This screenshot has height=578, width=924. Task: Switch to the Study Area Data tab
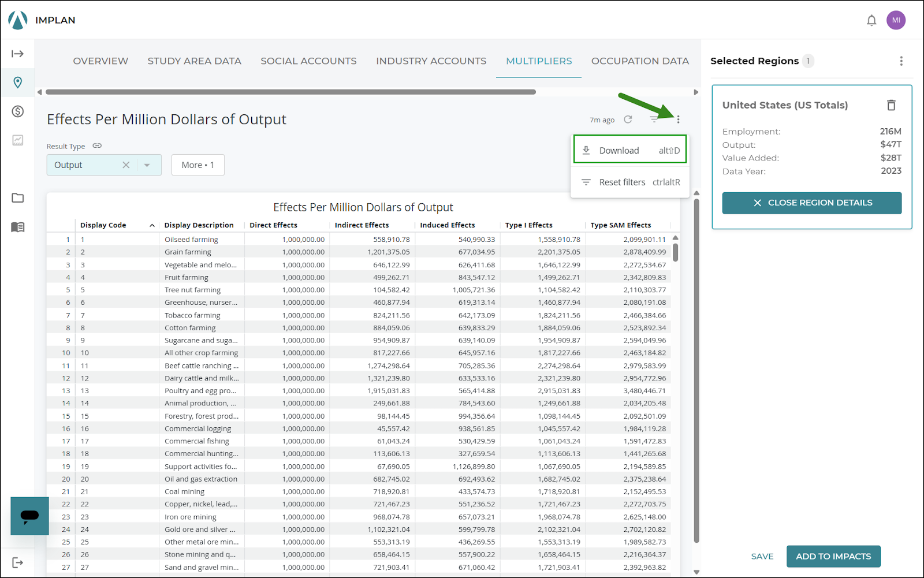click(194, 61)
